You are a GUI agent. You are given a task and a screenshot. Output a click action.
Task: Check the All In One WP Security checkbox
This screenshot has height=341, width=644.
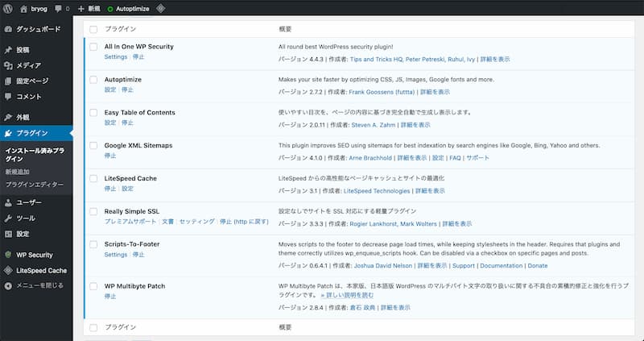point(93,47)
